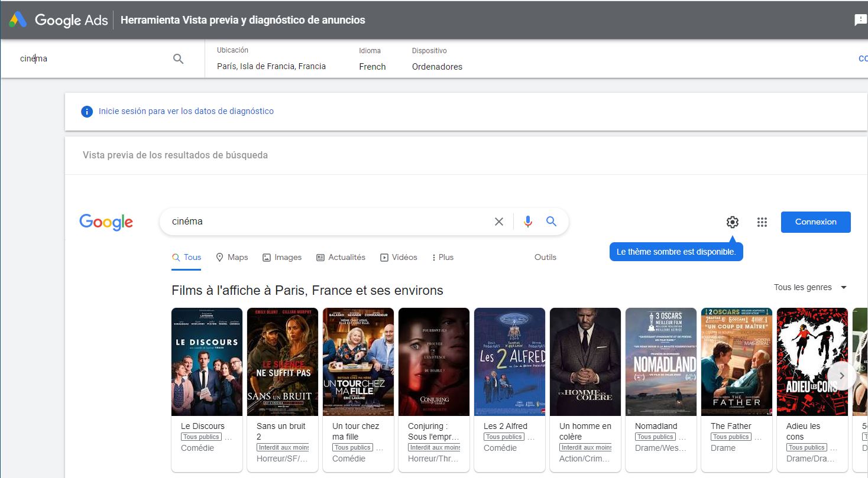Screen dimensions: 868x478
Task: Click the Nomadland title text
Action: [656, 426]
